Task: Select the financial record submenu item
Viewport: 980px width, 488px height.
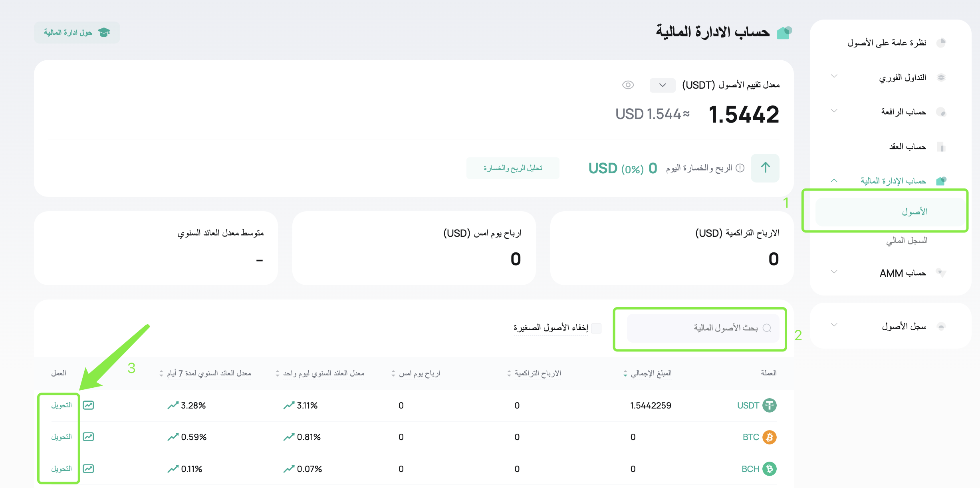Action: [907, 240]
